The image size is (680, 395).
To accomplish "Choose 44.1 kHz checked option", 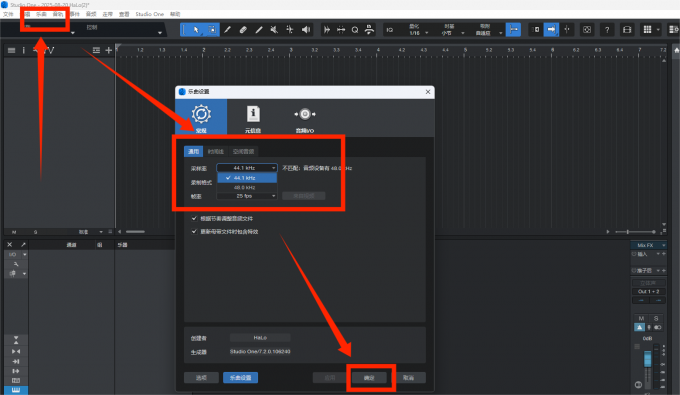I will point(247,178).
